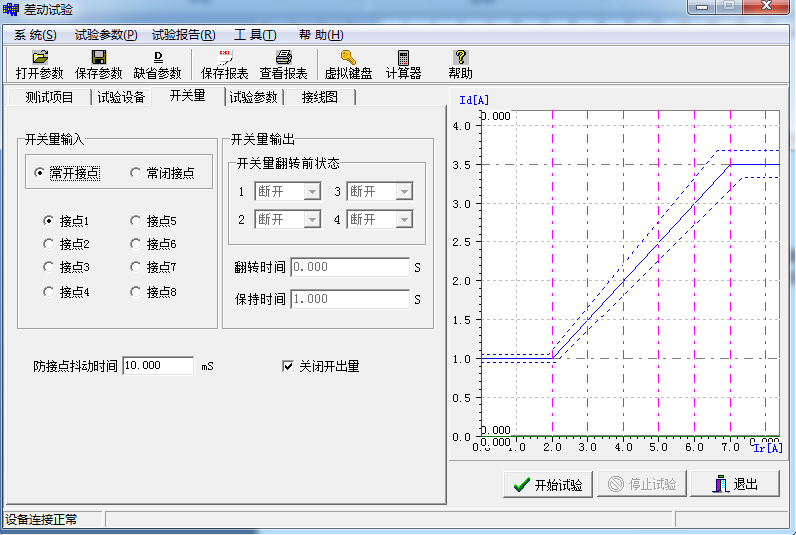Open the 虚拟键盘 virtual keyboard
The width and height of the screenshot is (796, 535).
pyautogui.click(x=348, y=58)
